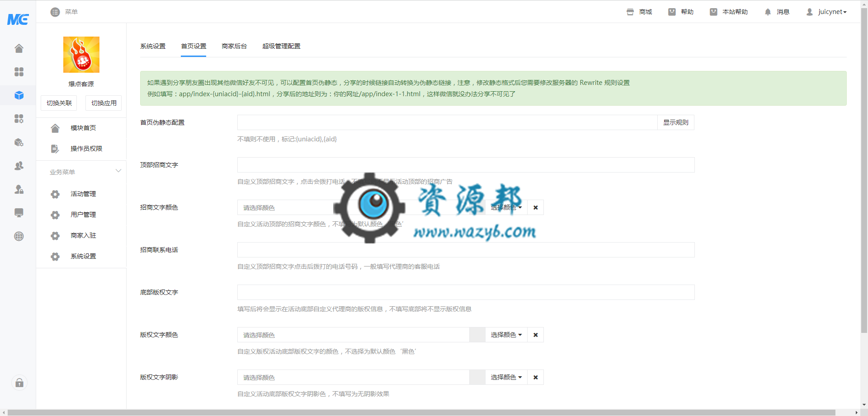Screen dimensions: 868x416
Task: Click the 招商联系电话 input field
Action: pos(466,250)
